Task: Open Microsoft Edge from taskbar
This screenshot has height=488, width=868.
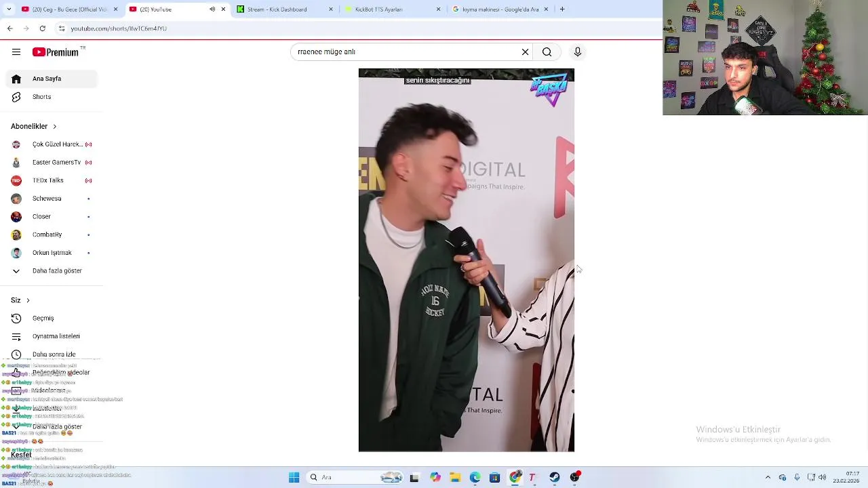Action: 475,477
